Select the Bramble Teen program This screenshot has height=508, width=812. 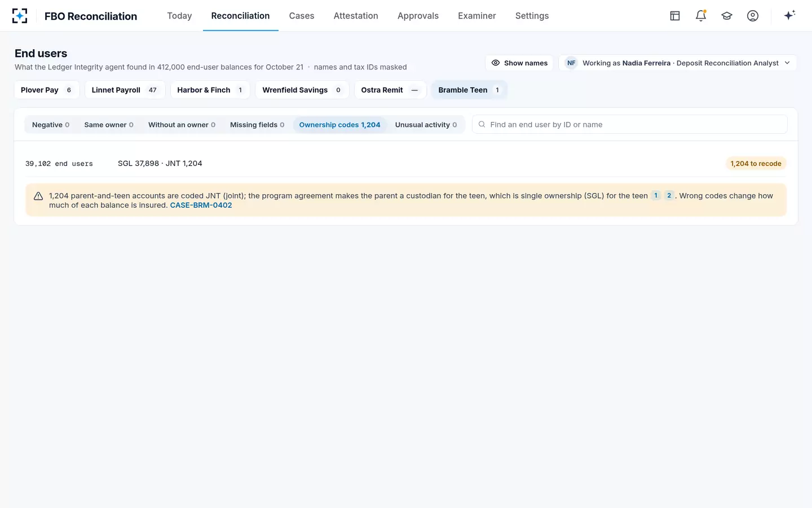(x=469, y=90)
